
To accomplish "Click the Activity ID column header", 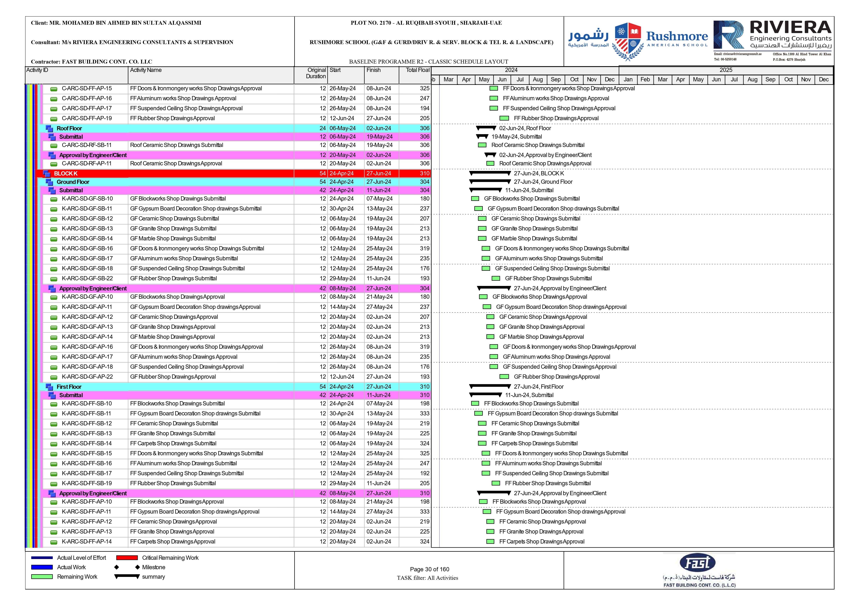I will coord(77,75).
